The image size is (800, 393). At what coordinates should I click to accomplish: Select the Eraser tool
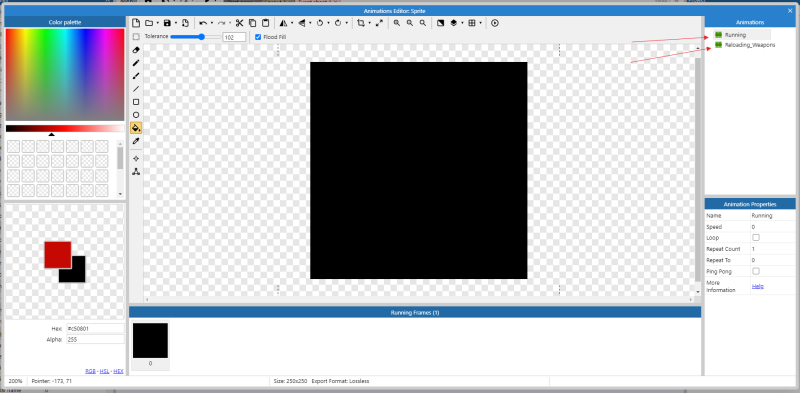point(136,50)
